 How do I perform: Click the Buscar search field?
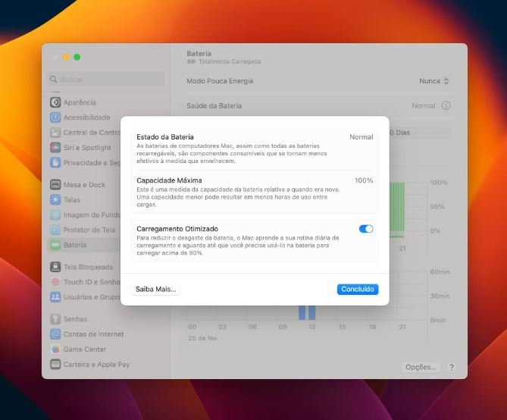pos(106,80)
